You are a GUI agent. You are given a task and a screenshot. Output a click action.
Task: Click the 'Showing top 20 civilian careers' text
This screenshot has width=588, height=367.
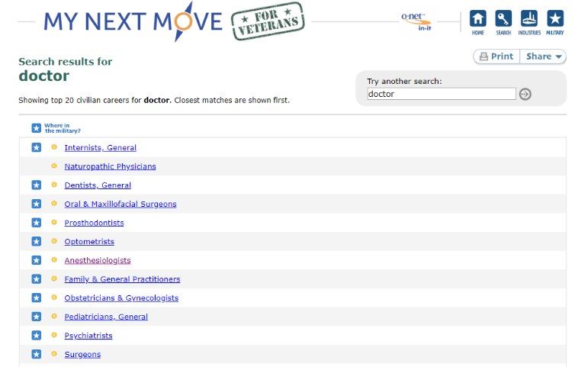(x=154, y=100)
